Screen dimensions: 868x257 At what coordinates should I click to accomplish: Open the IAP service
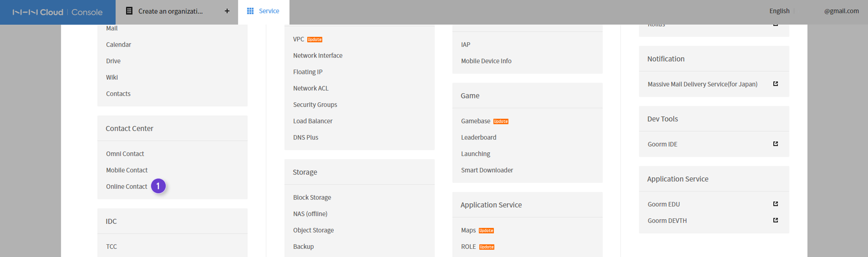click(x=466, y=45)
